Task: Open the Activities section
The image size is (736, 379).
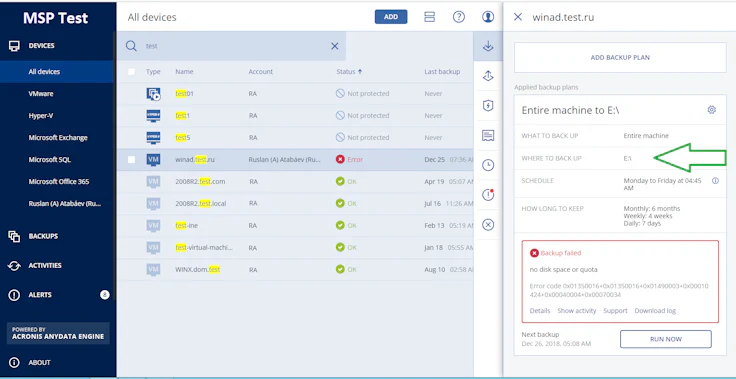Action: tap(45, 265)
